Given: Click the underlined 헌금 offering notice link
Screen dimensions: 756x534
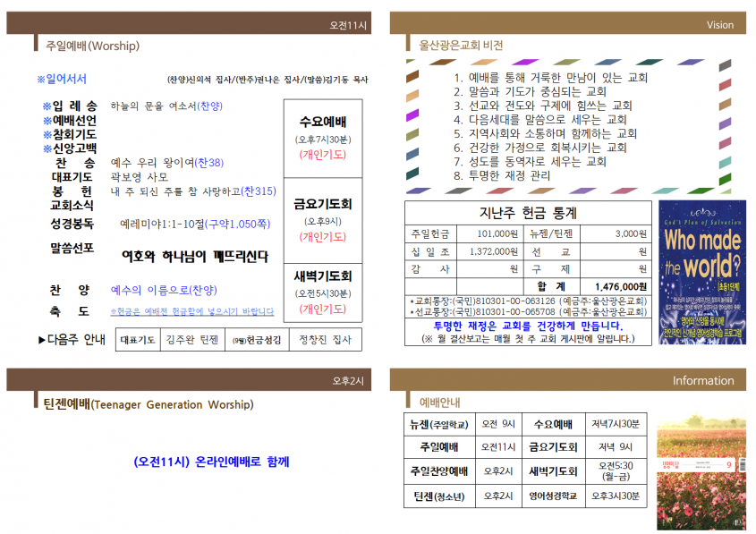Looking at the screenshot, I should click(191, 312).
